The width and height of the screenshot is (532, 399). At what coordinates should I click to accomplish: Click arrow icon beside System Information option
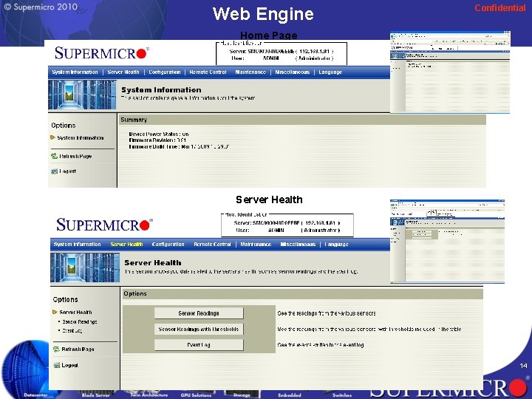52,137
